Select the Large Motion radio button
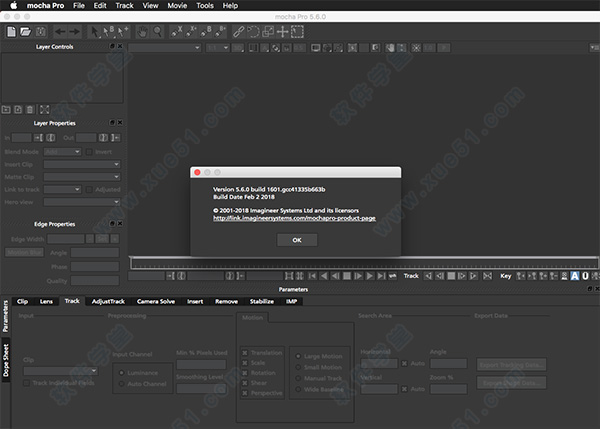Viewport: 600px width, 429px height. pos(298,356)
